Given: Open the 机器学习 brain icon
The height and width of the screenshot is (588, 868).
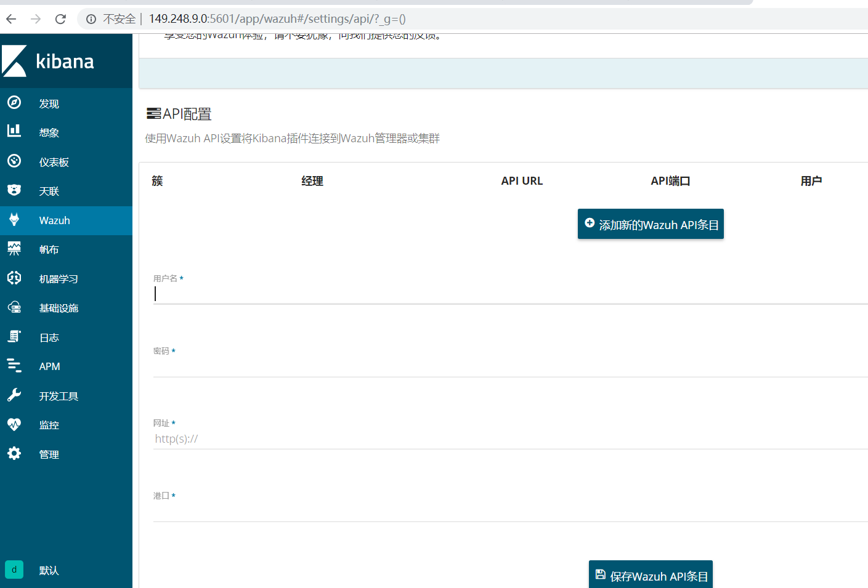Looking at the screenshot, I should coord(14,278).
